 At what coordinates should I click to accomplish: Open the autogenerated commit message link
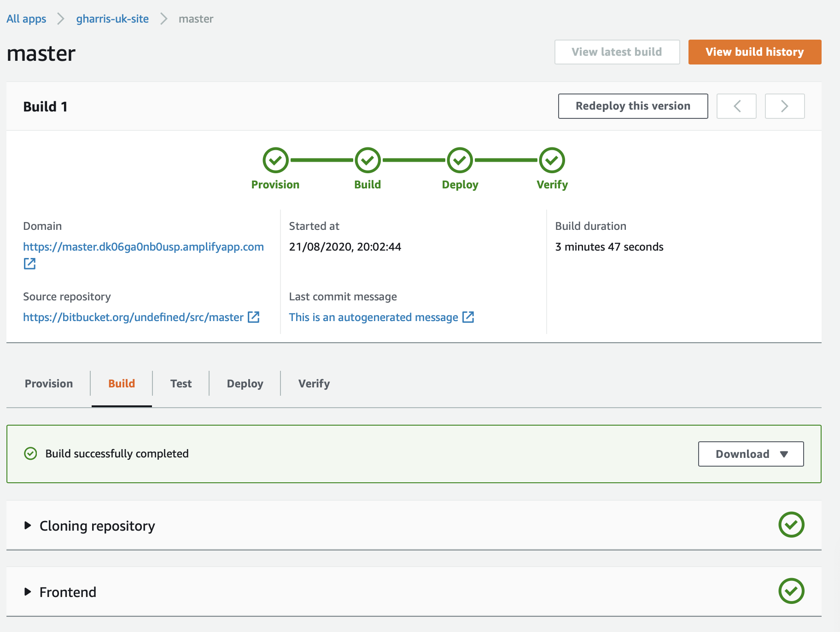coord(373,317)
